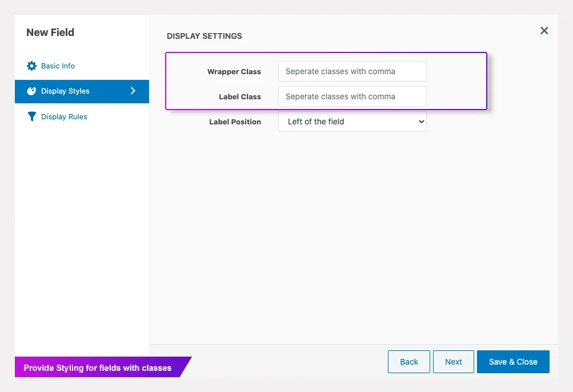Click the palette icon beside Display Styles

point(31,91)
